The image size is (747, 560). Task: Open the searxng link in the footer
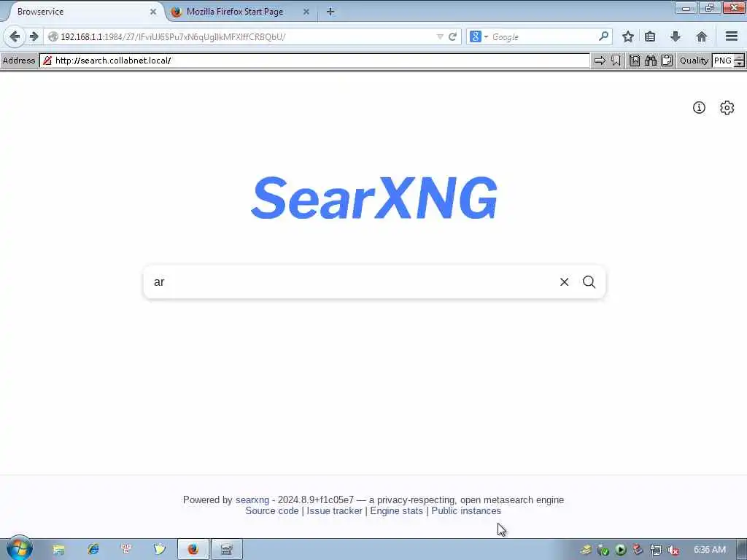tap(252, 499)
